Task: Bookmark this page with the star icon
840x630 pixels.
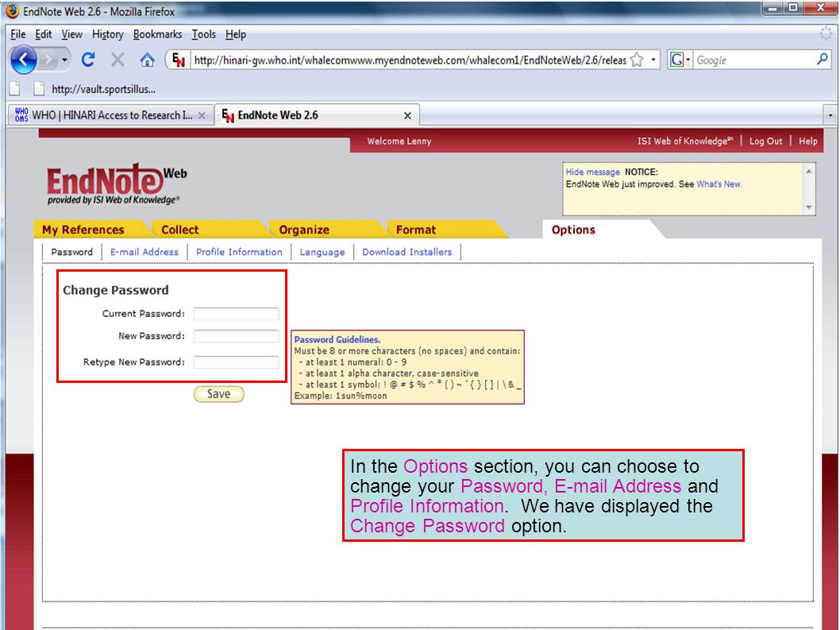Action: [x=637, y=60]
